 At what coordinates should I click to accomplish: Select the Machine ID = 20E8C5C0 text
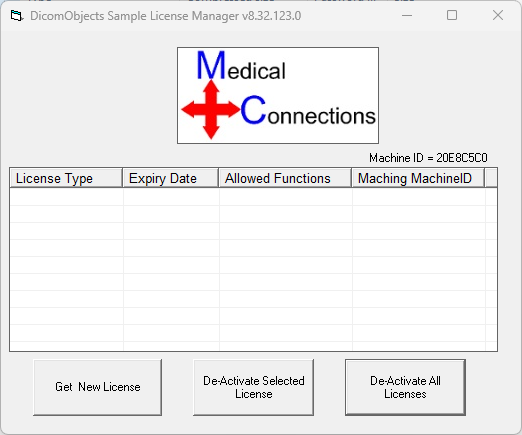pyautogui.click(x=428, y=158)
